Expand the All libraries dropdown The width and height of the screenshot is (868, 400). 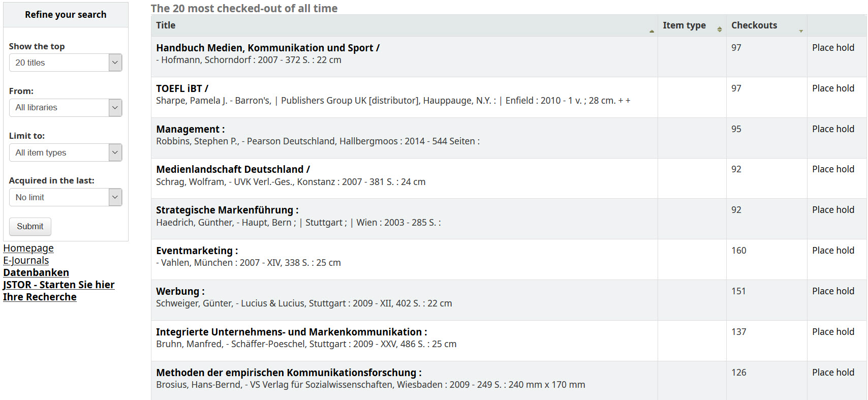pos(66,108)
